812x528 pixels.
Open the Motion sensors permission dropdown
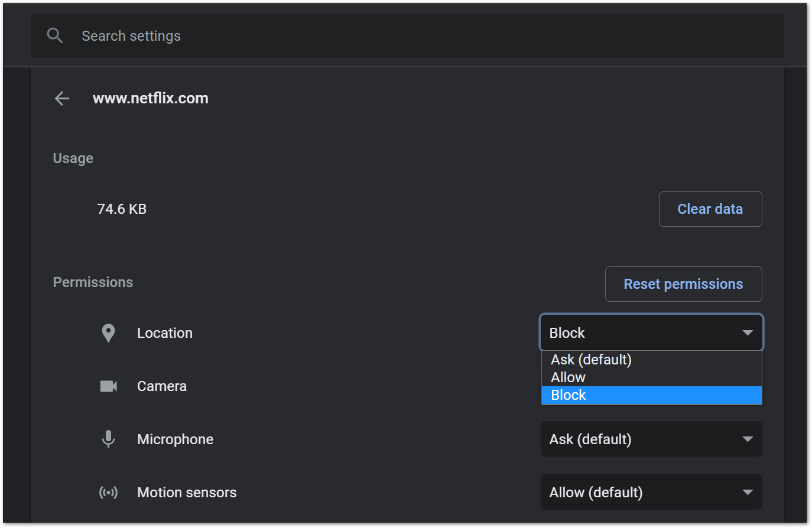[x=651, y=492]
